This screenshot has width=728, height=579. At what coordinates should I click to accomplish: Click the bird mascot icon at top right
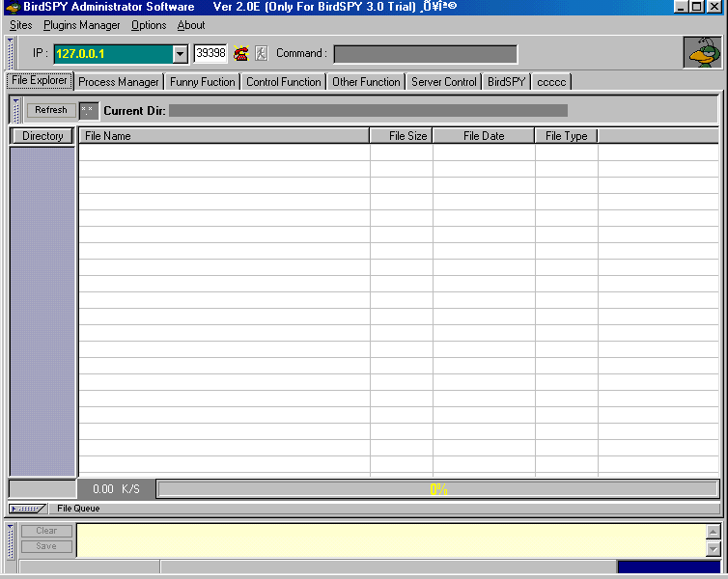coord(702,52)
